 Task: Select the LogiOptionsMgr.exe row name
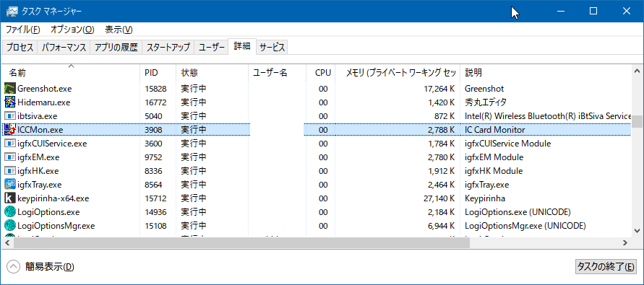click(56, 226)
